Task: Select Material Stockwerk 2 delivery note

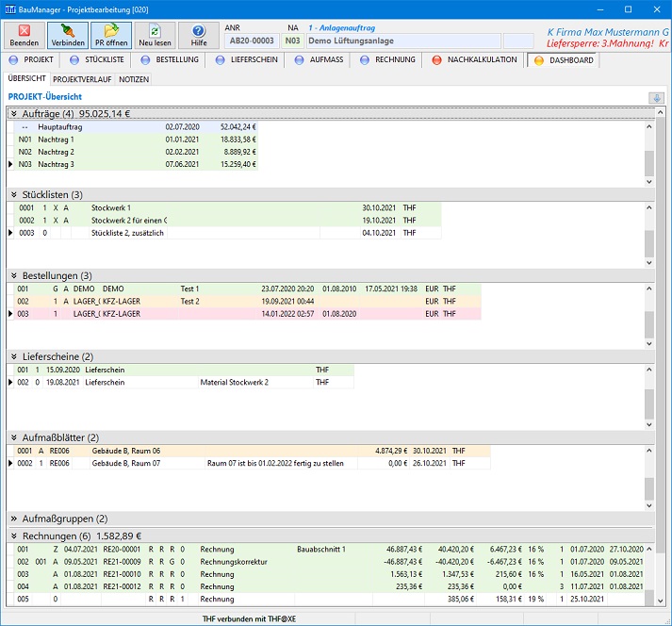Action: 185,383
